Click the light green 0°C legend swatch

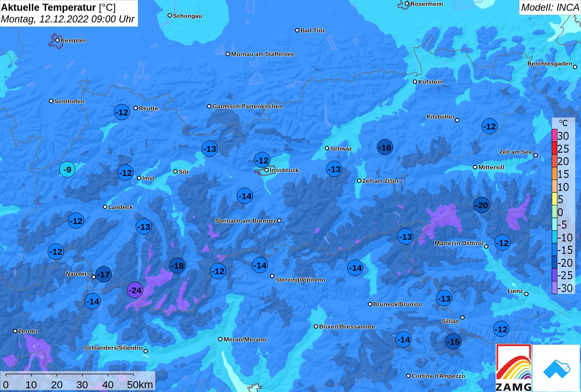point(554,212)
